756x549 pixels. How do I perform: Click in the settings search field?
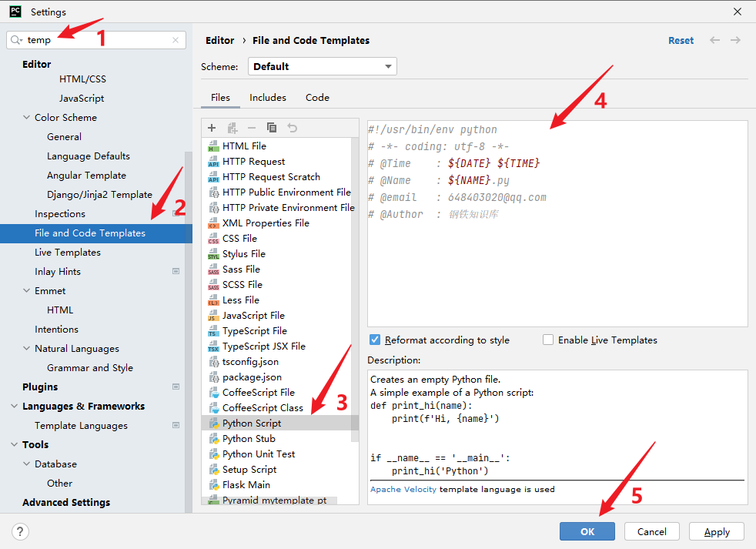(96, 40)
